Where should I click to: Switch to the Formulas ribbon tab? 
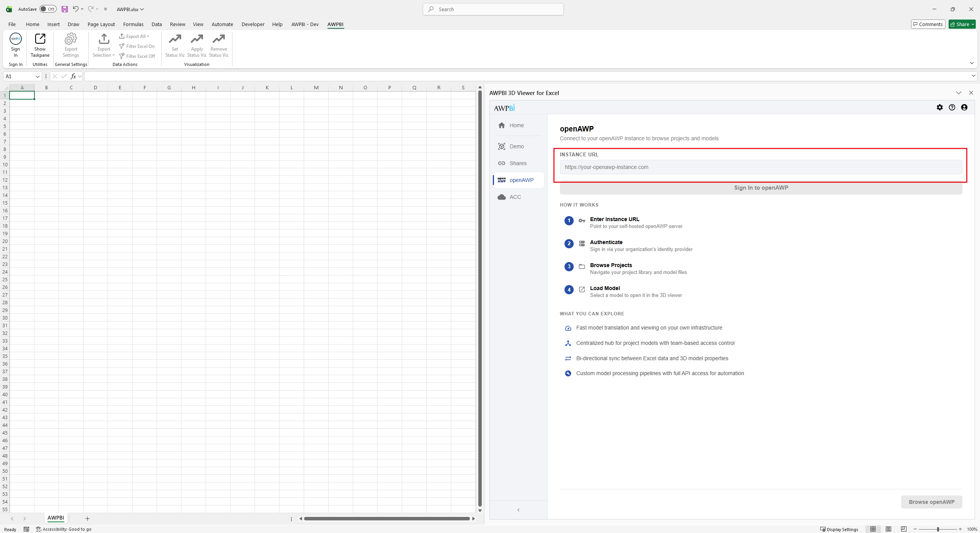click(133, 24)
